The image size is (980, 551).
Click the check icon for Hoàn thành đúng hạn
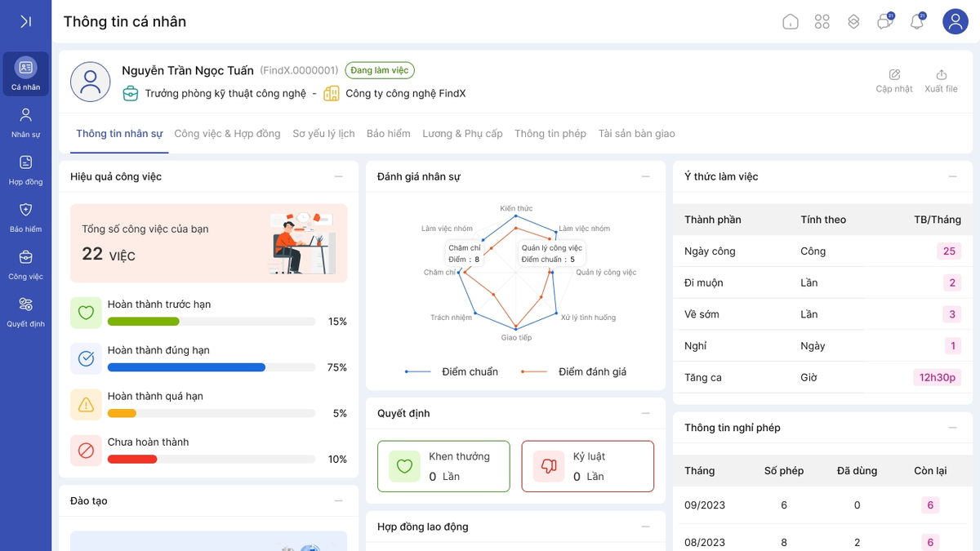(x=86, y=358)
